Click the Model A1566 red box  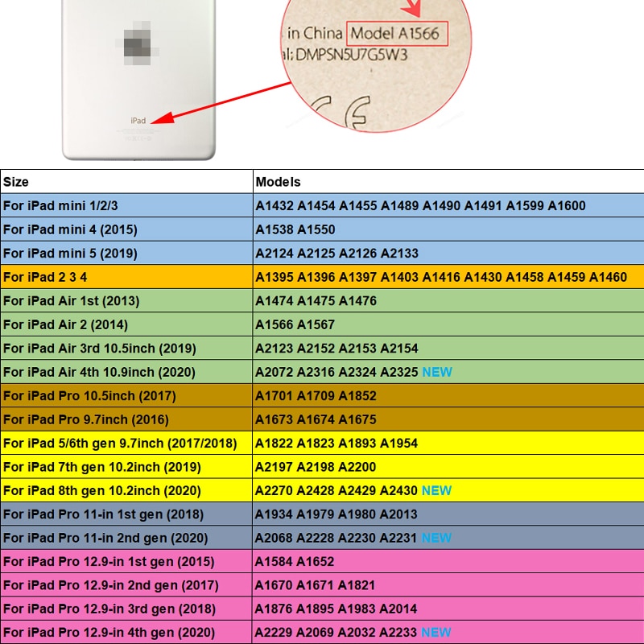click(x=397, y=34)
